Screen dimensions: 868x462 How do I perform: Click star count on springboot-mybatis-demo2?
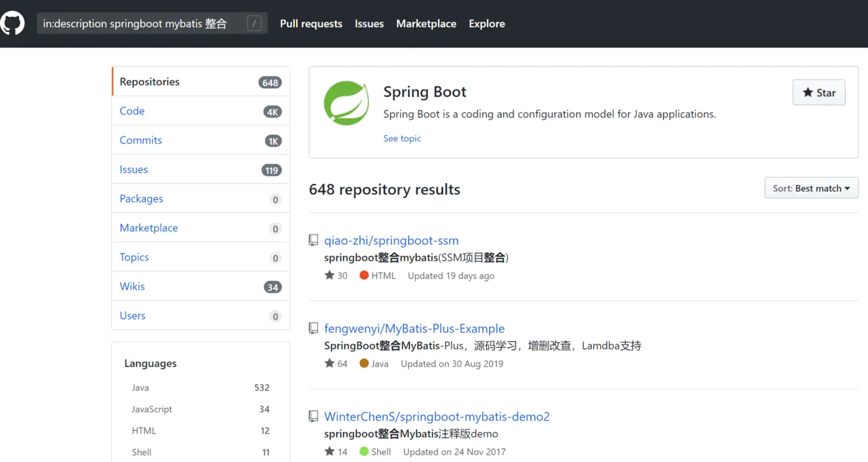[x=336, y=452]
